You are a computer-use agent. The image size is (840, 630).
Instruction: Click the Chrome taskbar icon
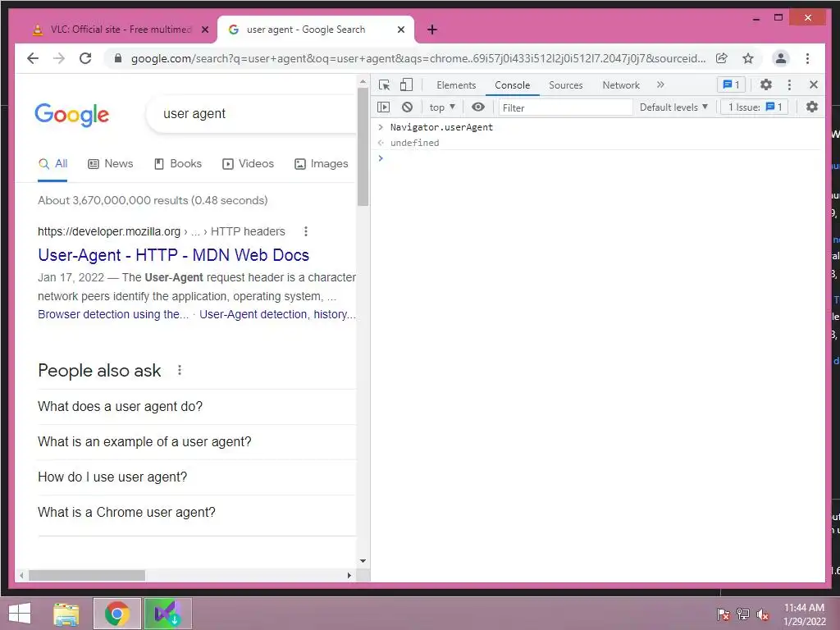click(117, 614)
